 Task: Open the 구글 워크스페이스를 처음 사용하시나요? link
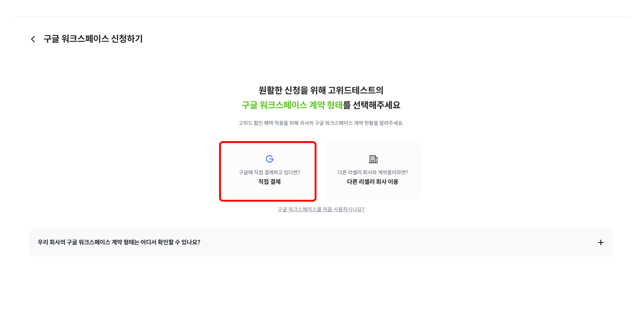[321, 209]
